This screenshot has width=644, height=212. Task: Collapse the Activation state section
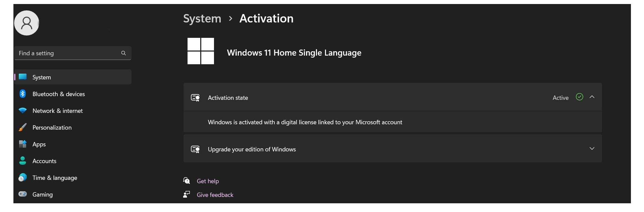(x=592, y=97)
